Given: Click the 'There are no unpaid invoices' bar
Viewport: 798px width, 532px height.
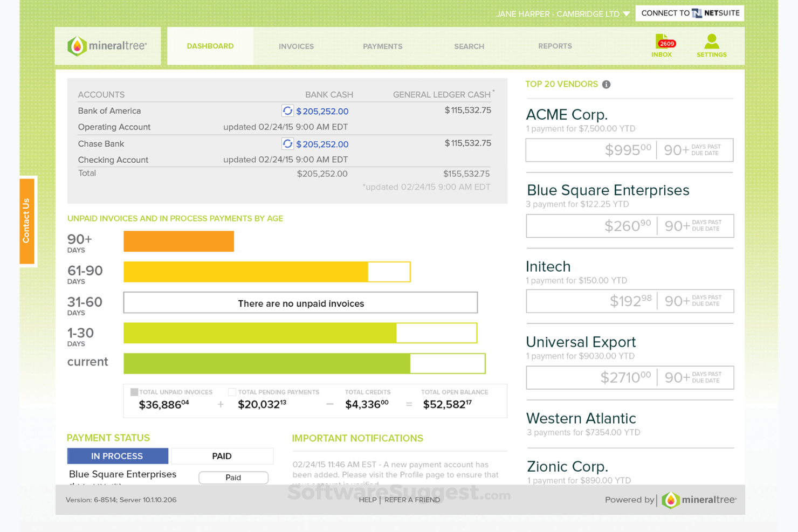Looking at the screenshot, I should [300, 303].
